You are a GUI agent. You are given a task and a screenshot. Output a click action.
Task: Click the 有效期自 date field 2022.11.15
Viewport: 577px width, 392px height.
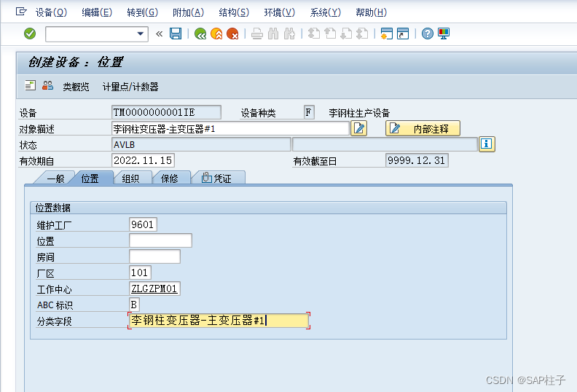pyautogui.click(x=143, y=160)
